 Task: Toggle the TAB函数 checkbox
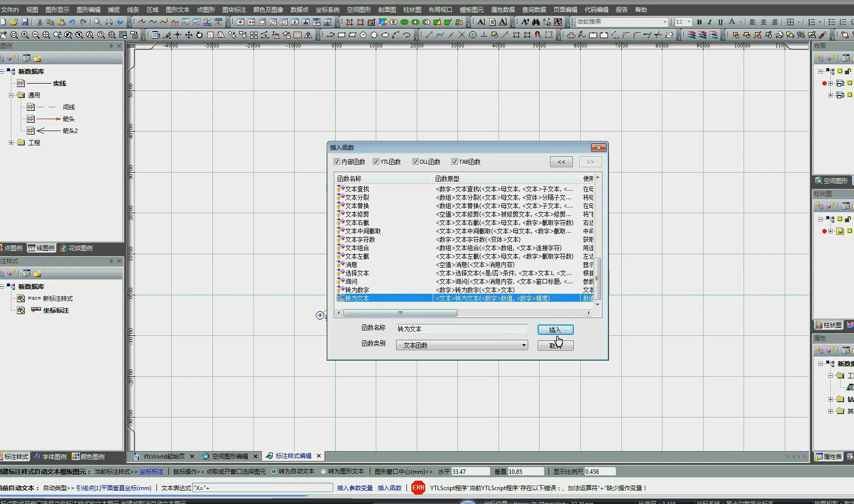pyautogui.click(x=454, y=162)
